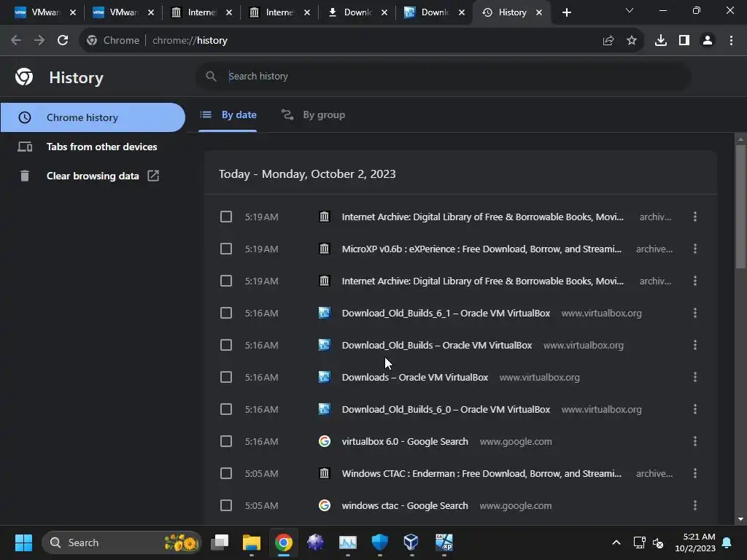Open the Chrome profile menu
The height and width of the screenshot is (560, 747).
point(708,41)
